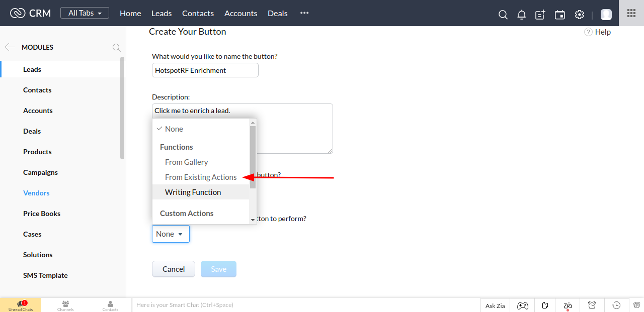The width and height of the screenshot is (644, 312).
Task: Search modules using the magnifier icon
Action: tap(116, 48)
